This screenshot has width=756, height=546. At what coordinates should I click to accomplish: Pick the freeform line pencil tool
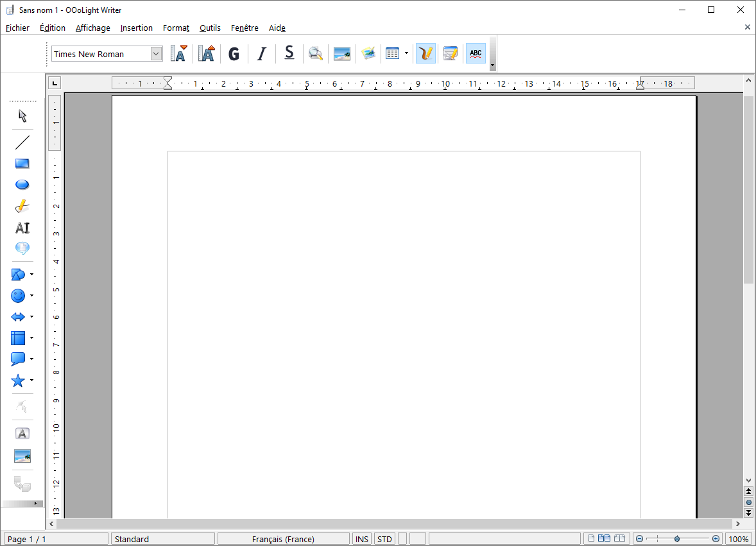(x=22, y=206)
